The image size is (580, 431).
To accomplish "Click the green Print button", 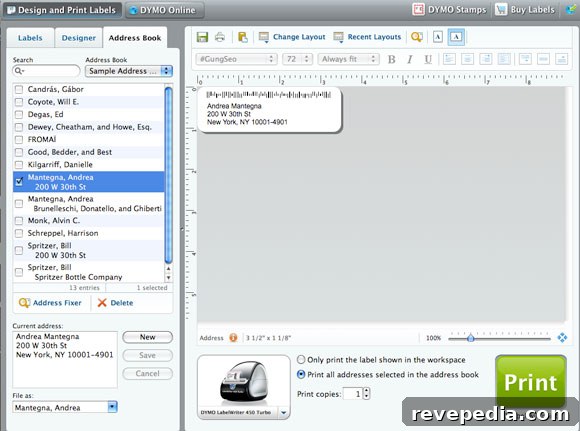I will tap(531, 381).
